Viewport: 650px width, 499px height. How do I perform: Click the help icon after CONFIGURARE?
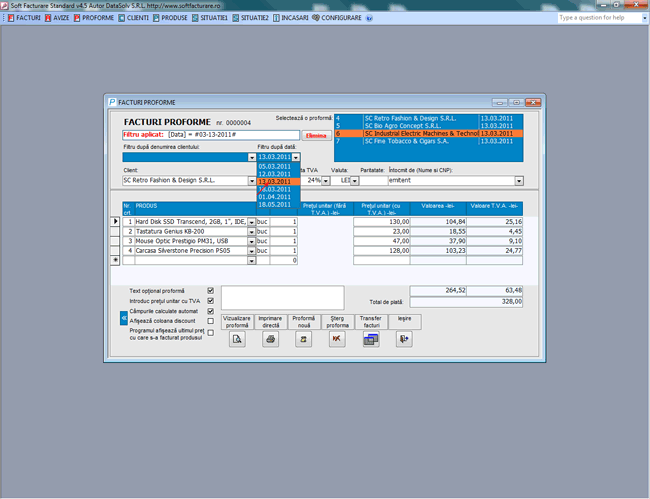(369, 18)
